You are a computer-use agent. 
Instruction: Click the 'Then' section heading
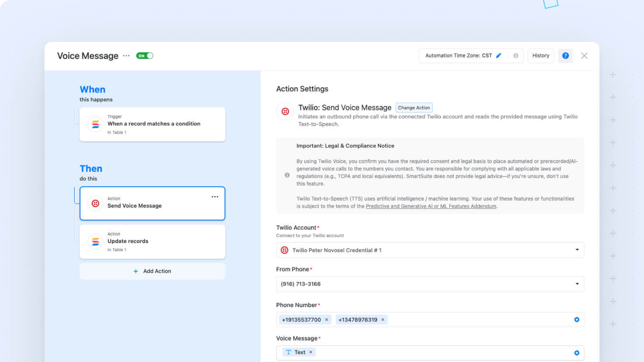coord(91,169)
